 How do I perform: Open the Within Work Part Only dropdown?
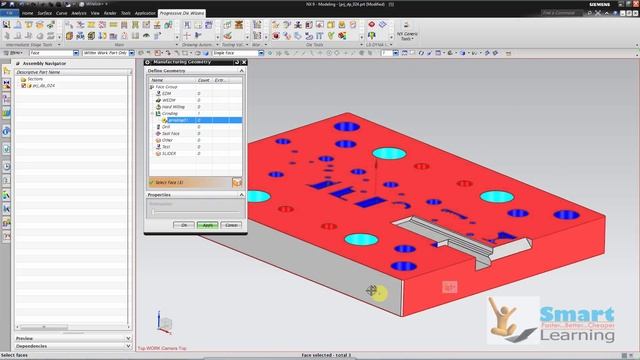click(x=131, y=53)
